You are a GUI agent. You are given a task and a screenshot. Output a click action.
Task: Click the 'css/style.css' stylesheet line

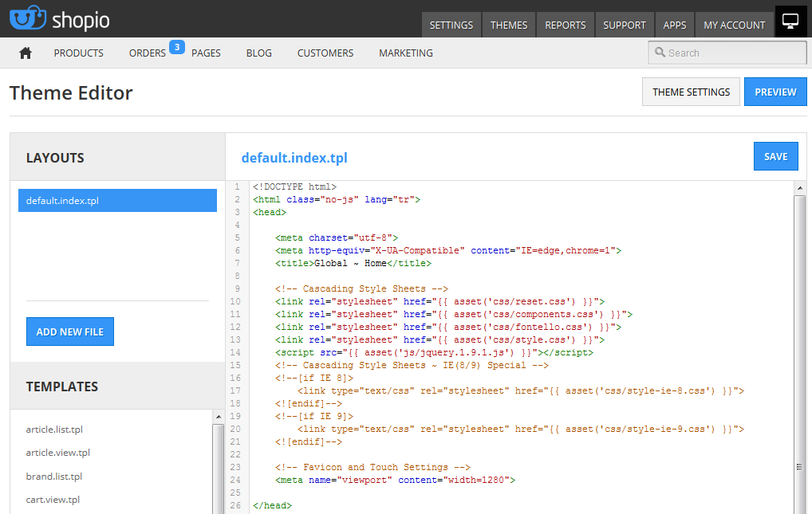440,340
